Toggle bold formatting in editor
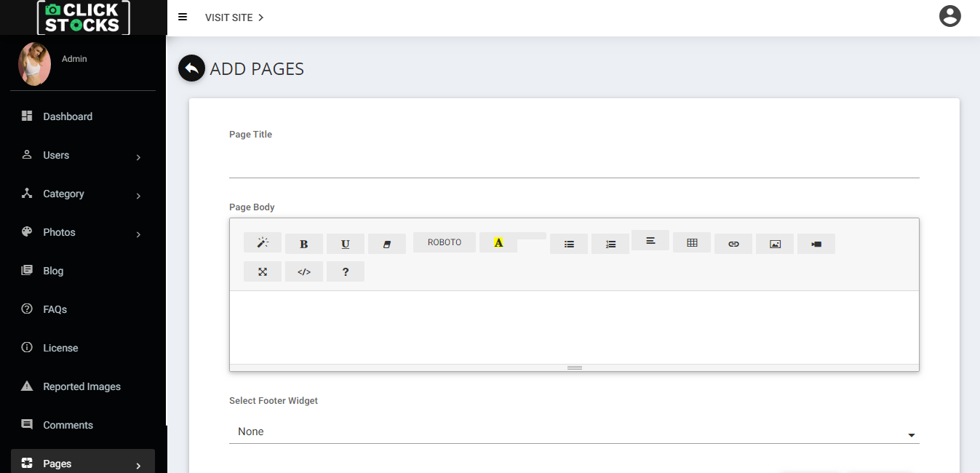Viewport: 980px width, 473px height. point(304,244)
